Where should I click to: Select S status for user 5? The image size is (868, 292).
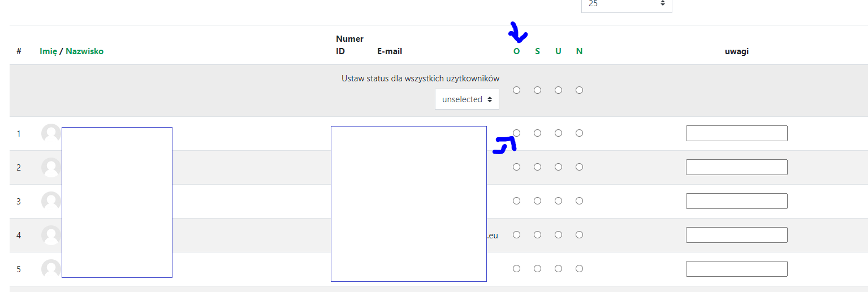coord(537,269)
